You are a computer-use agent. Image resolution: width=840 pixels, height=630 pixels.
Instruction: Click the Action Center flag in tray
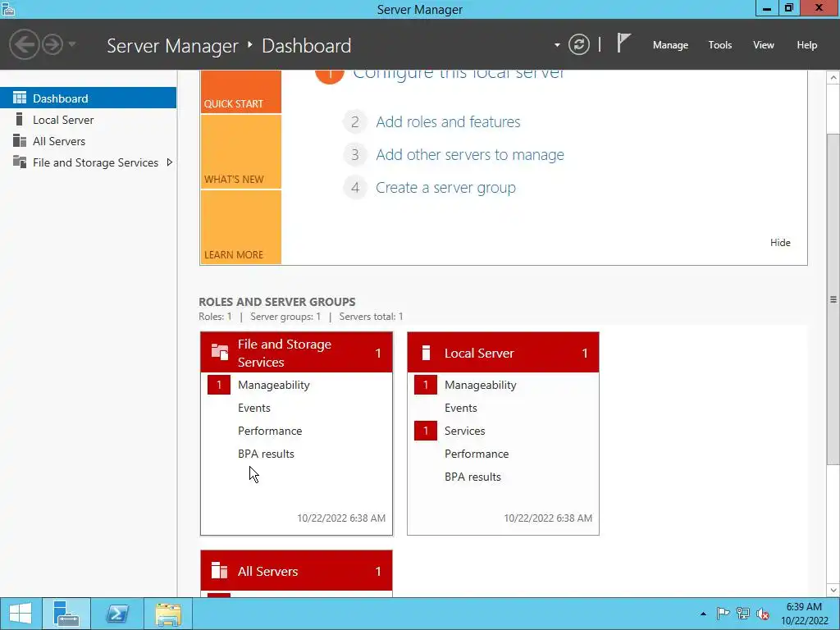click(x=723, y=614)
